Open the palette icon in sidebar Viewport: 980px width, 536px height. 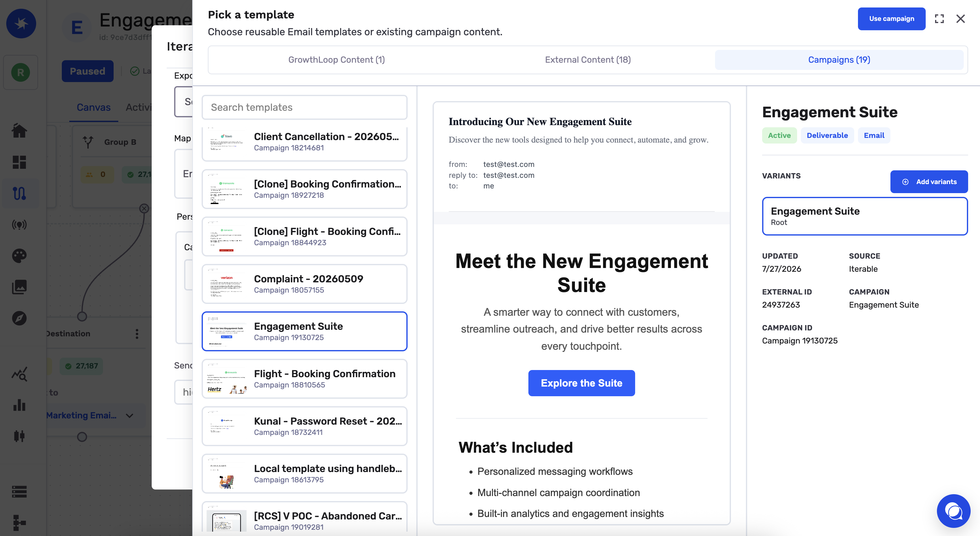click(19, 256)
